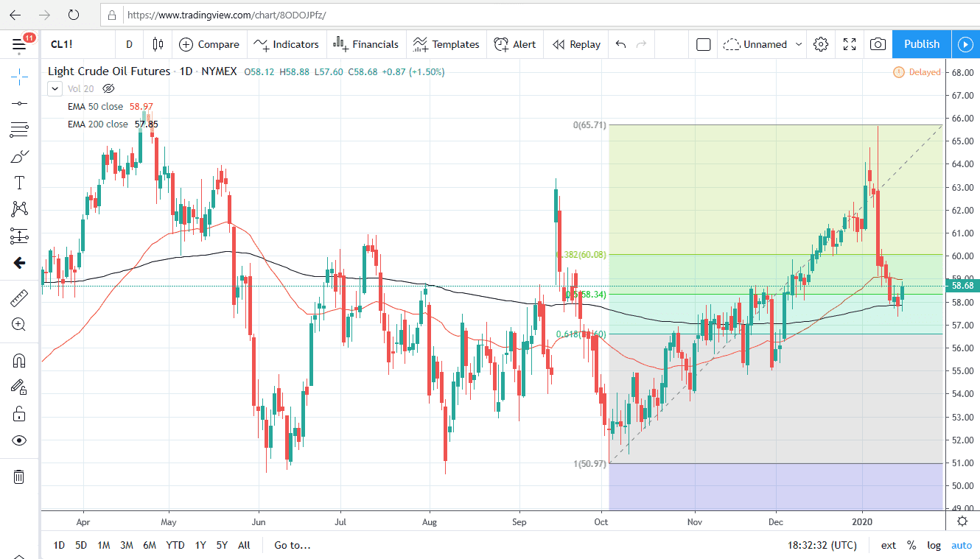980x559 pixels.
Task: Select the Text annotation tool
Action: tap(19, 182)
